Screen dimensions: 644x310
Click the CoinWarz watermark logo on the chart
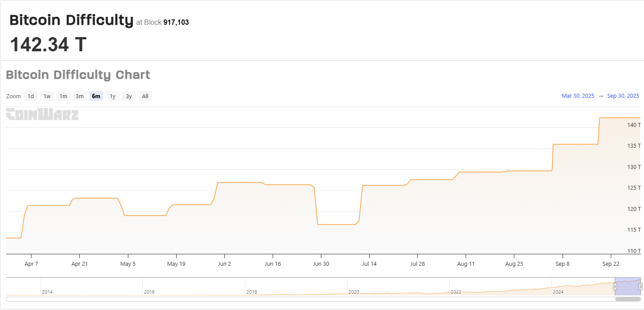[x=42, y=115]
